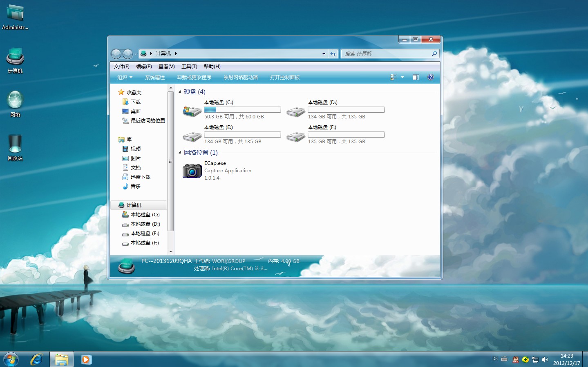Select 收藏夹 in navigation pane
The image size is (588, 367).
(134, 93)
